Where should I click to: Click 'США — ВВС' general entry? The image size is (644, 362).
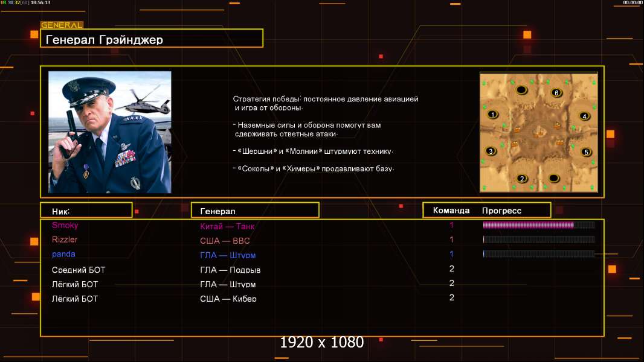(225, 241)
